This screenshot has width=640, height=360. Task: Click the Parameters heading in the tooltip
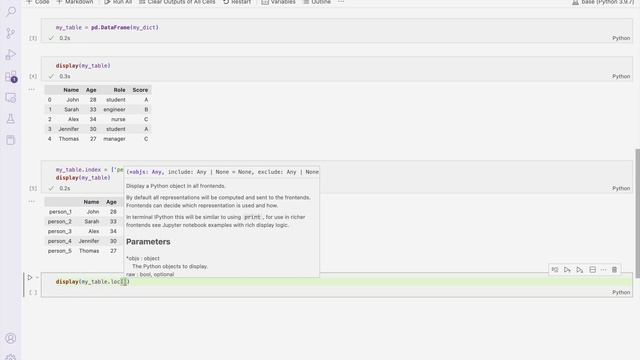click(148, 242)
